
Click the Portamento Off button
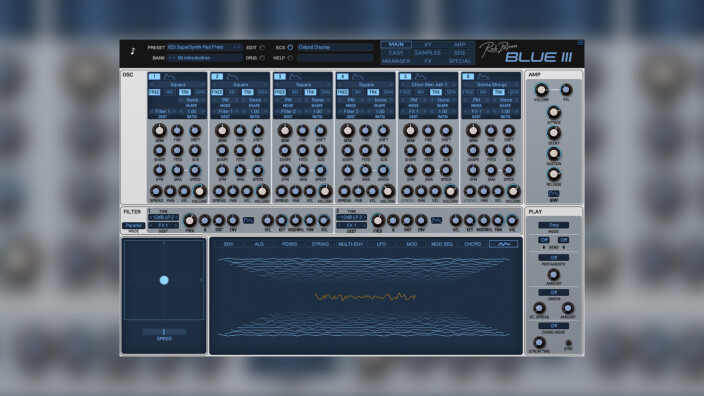click(554, 258)
